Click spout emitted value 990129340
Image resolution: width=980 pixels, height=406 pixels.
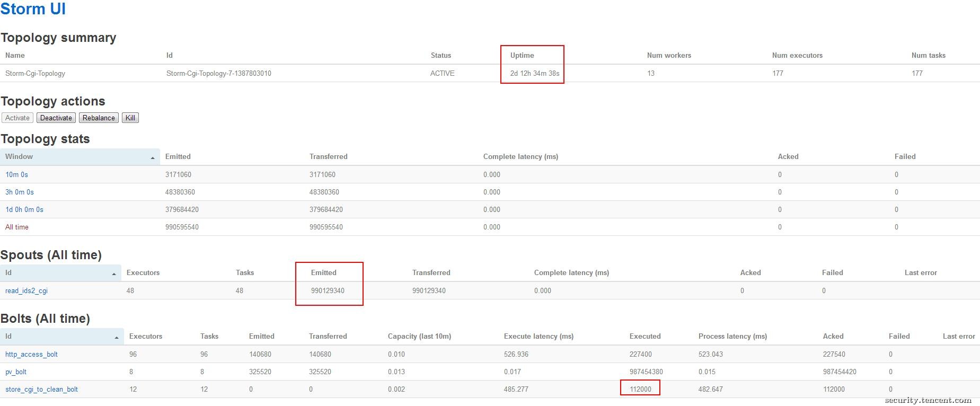328,290
